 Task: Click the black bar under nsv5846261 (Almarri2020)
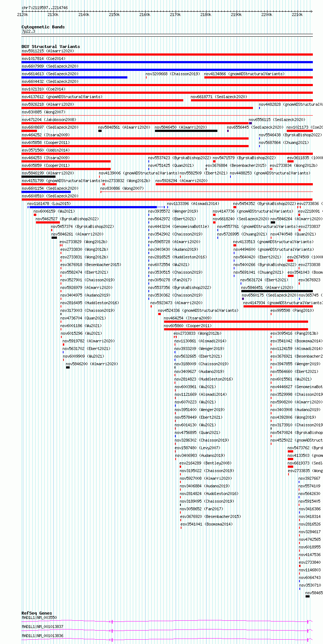click(54, 238)
